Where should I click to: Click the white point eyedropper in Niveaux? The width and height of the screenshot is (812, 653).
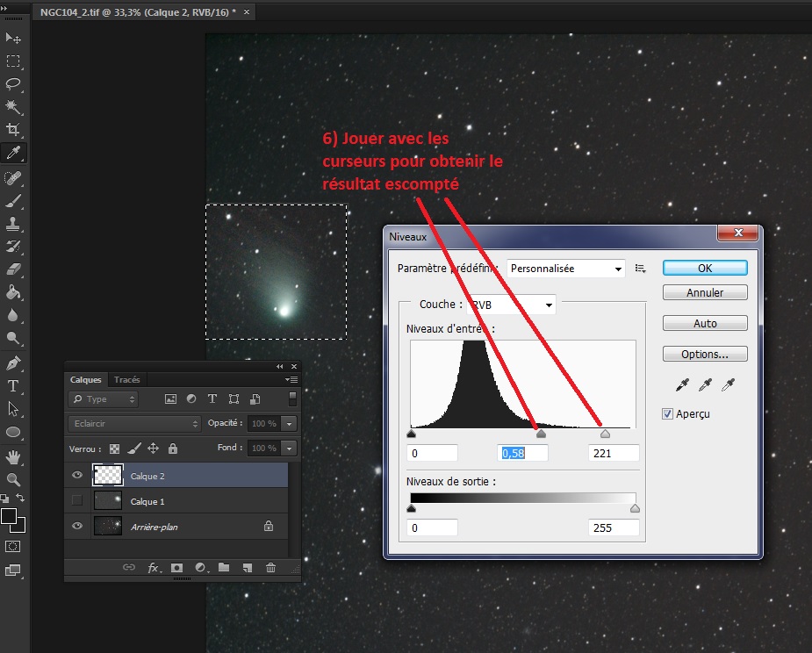[728, 384]
